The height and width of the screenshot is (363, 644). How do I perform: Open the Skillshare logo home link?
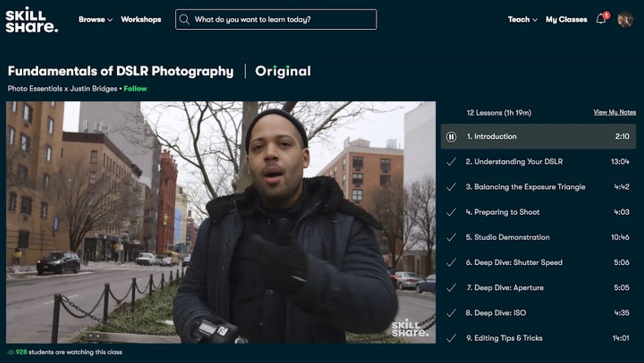tap(32, 20)
